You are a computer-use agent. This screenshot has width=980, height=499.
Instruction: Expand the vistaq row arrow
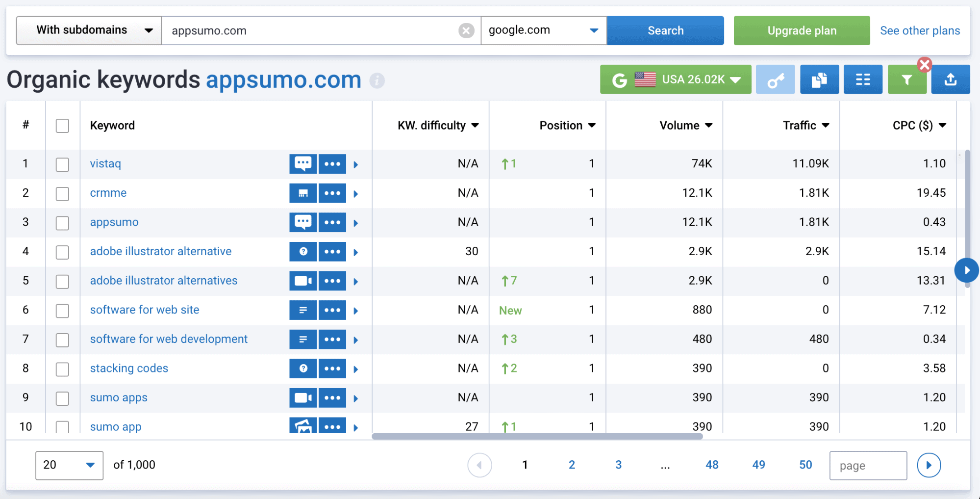(x=356, y=164)
